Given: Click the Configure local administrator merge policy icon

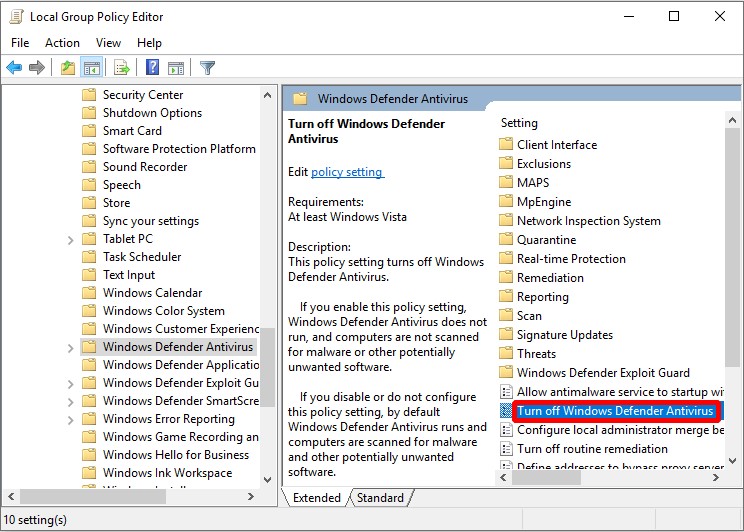Looking at the screenshot, I should coord(506,429).
